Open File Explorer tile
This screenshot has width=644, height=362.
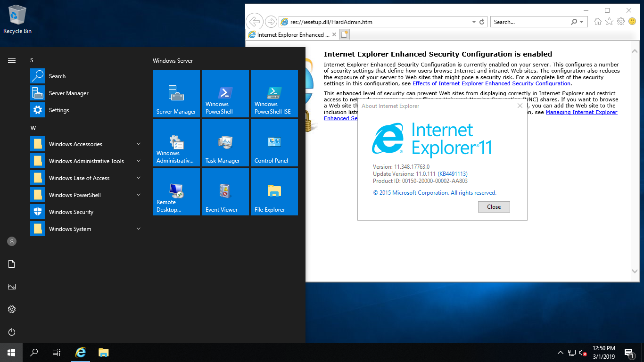coord(274,192)
